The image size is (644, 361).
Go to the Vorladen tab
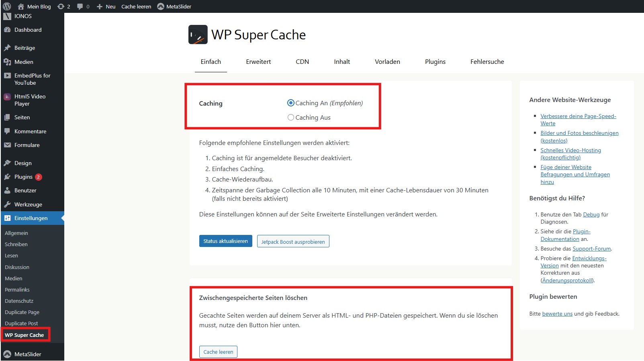click(388, 62)
